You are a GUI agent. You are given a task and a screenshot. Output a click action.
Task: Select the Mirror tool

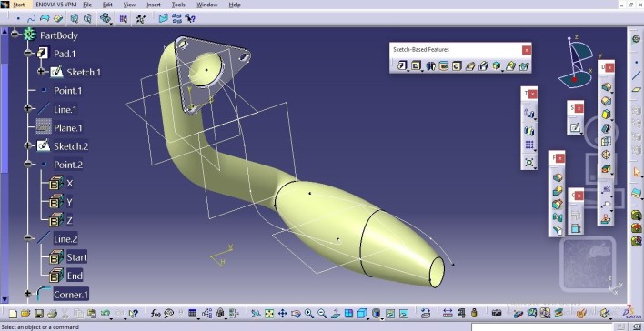click(529, 131)
